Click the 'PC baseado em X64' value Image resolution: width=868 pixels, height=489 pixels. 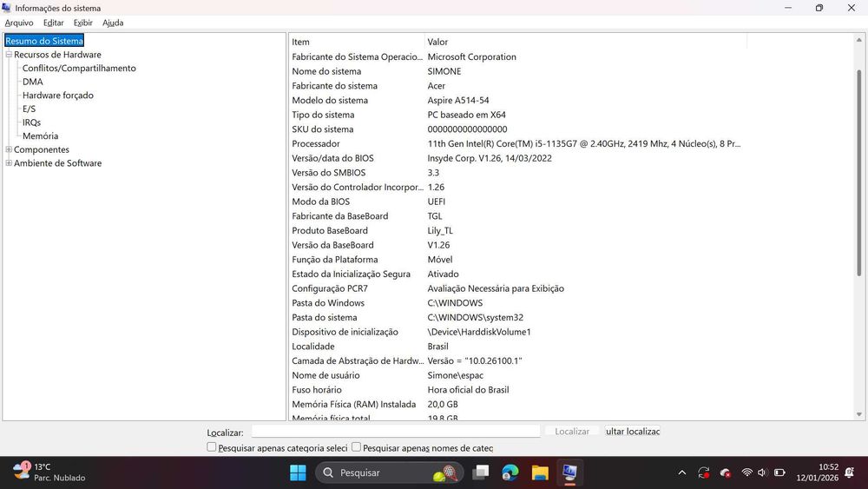click(467, 115)
